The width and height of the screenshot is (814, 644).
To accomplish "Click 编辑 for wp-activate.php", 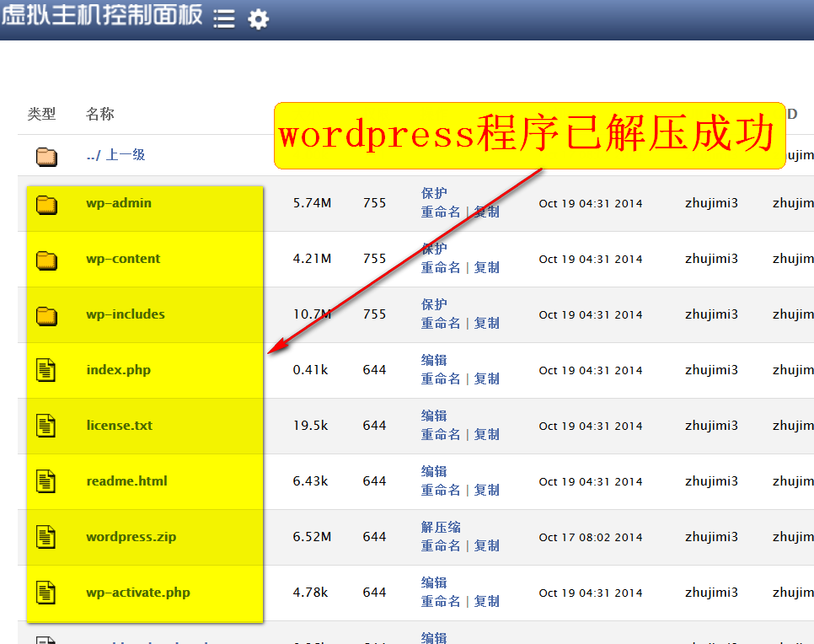I will pyautogui.click(x=434, y=582).
